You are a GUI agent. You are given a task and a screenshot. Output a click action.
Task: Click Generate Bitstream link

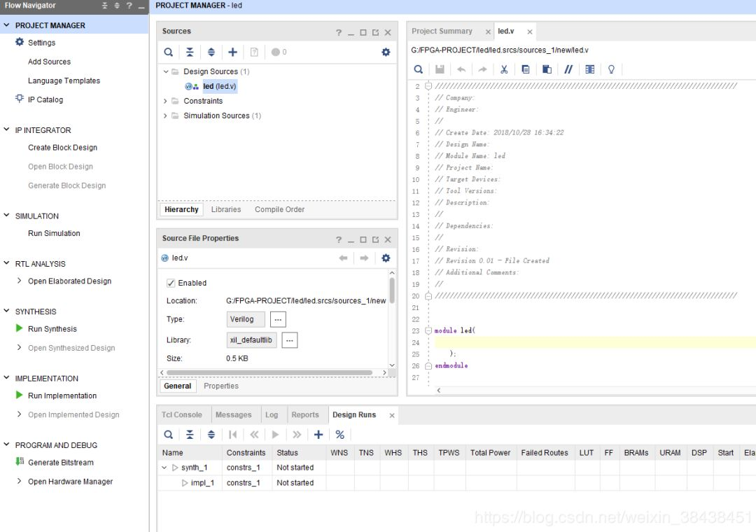[60, 463]
